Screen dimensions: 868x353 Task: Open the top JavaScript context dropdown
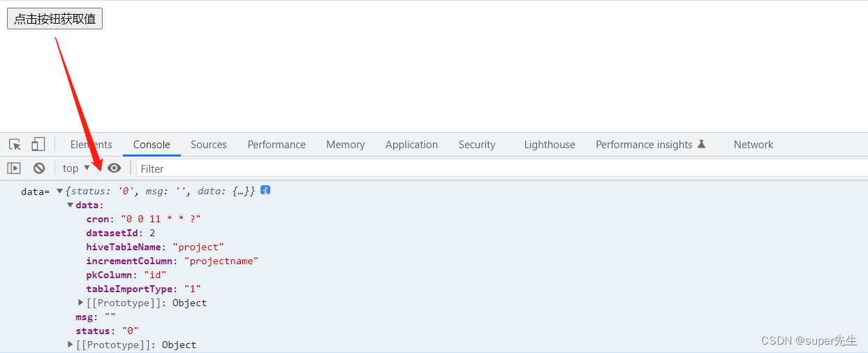pos(76,168)
